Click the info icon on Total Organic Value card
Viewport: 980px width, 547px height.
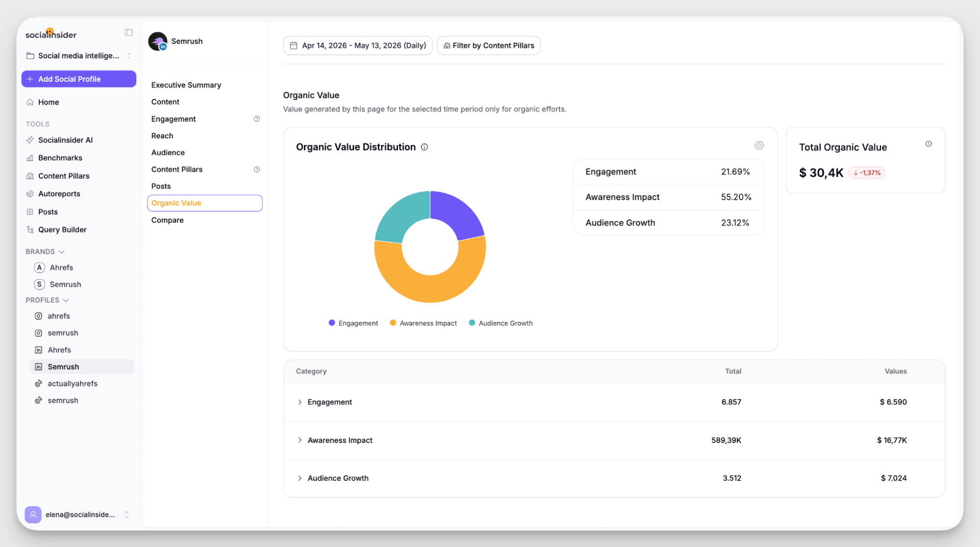[x=929, y=144]
